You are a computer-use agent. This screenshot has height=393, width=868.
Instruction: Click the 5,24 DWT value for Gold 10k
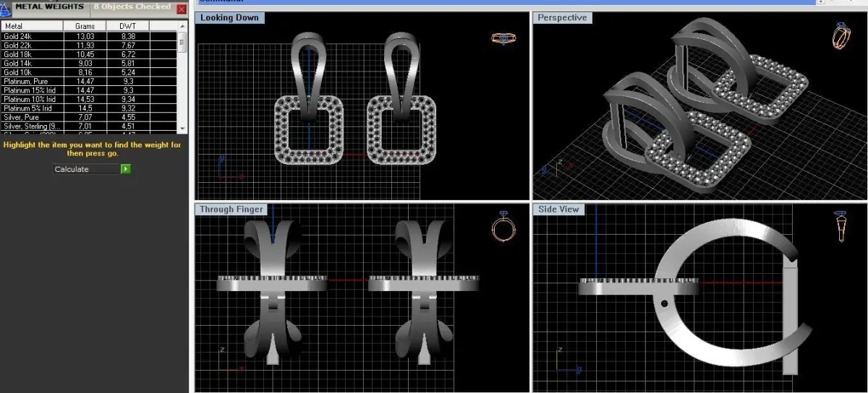(129, 72)
